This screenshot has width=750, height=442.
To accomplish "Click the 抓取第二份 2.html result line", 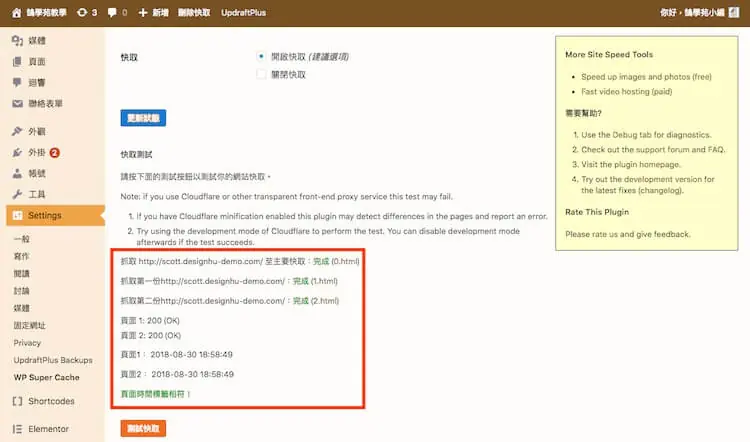I will pos(230,300).
